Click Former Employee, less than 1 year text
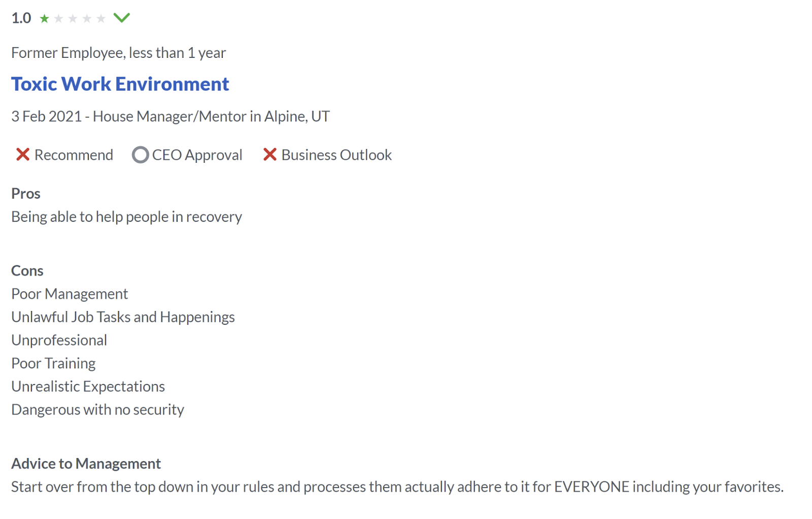Image resolution: width=812 pixels, height=519 pixels. click(119, 53)
